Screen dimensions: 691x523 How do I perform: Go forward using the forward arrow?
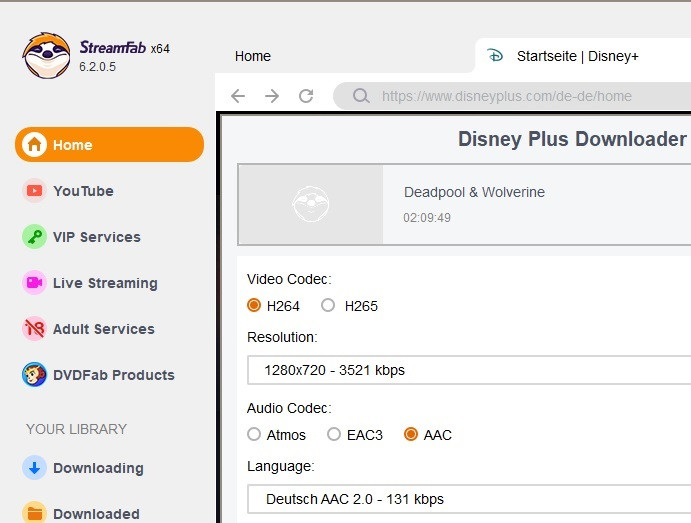pos(272,96)
